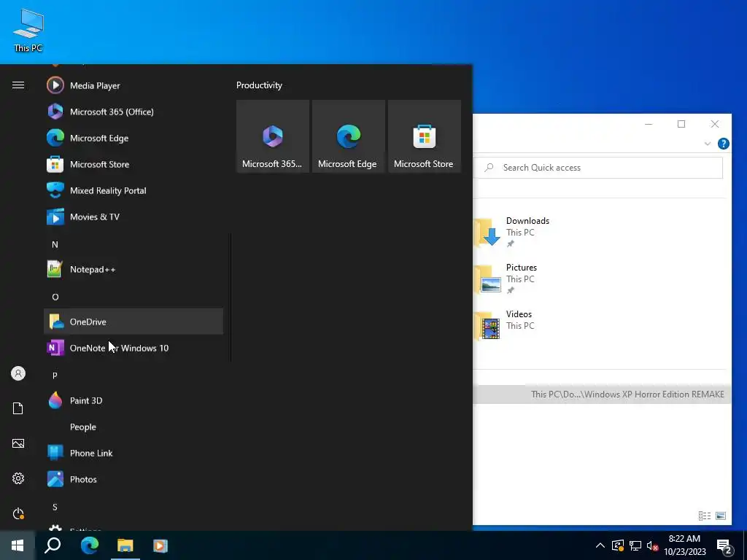Open Documents from Start sidebar
The height and width of the screenshot is (560, 747).
18,408
